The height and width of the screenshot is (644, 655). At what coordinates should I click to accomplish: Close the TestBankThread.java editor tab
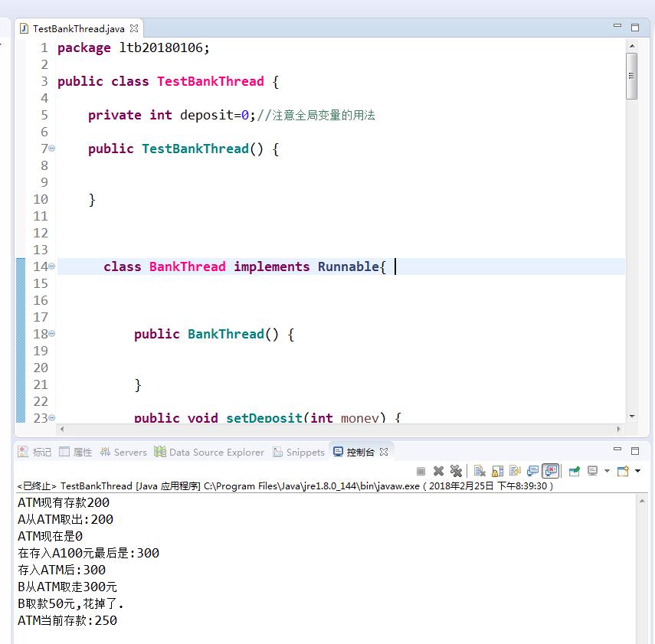click(x=134, y=28)
